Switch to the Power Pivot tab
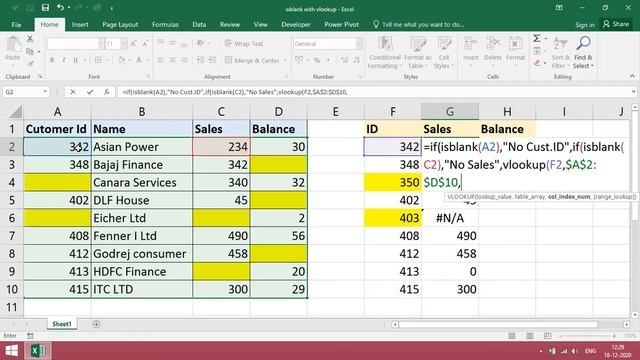Screen dimensions: 640x360 (x=342, y=24)
